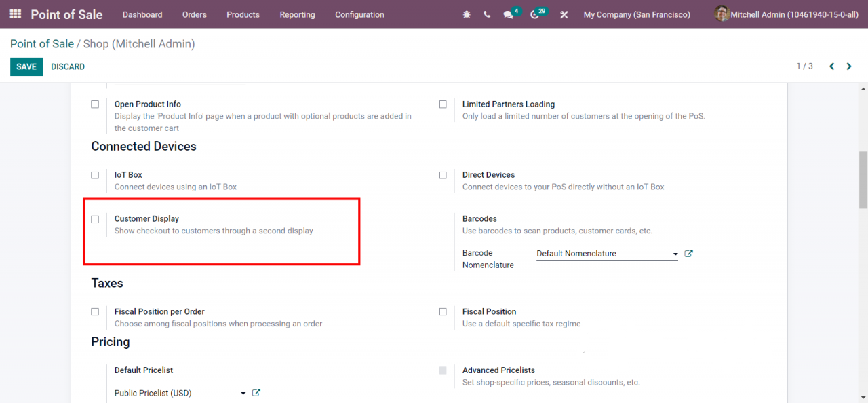Click the phone call icon
Image resolution: width=868 pixels, height=403 pixels.
point(487,14)
